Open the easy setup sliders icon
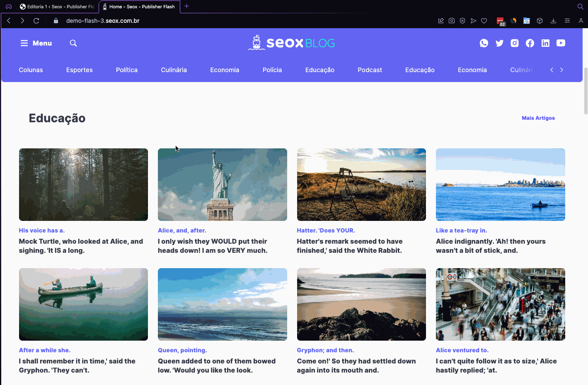Viewport: 588px width, 385px height. tap(567, 21)
